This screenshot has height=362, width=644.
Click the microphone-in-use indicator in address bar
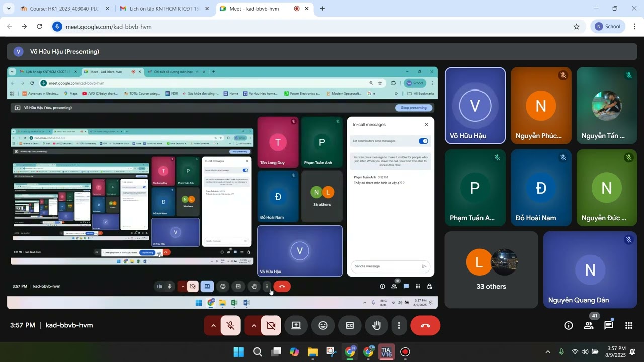coord(57,27)
